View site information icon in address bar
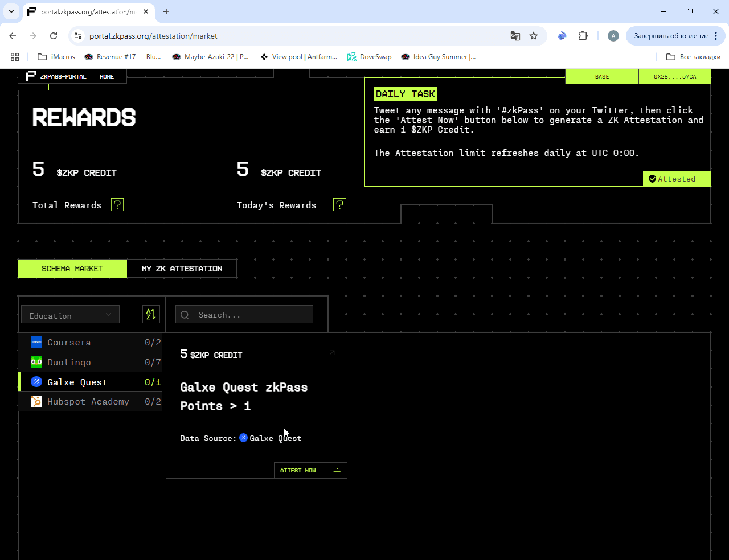The width and height of the screenshot is (729, 560). (78, 36)
